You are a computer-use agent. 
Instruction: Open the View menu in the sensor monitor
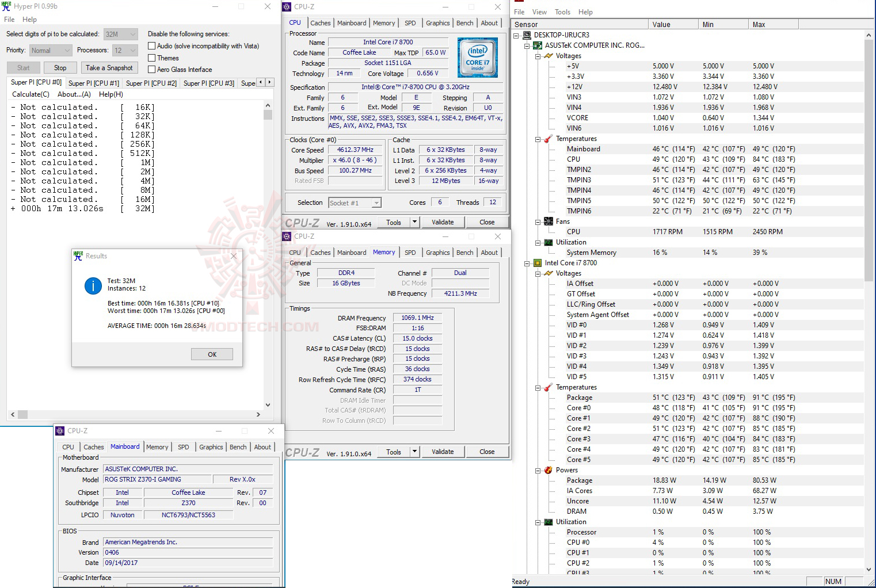540,12
